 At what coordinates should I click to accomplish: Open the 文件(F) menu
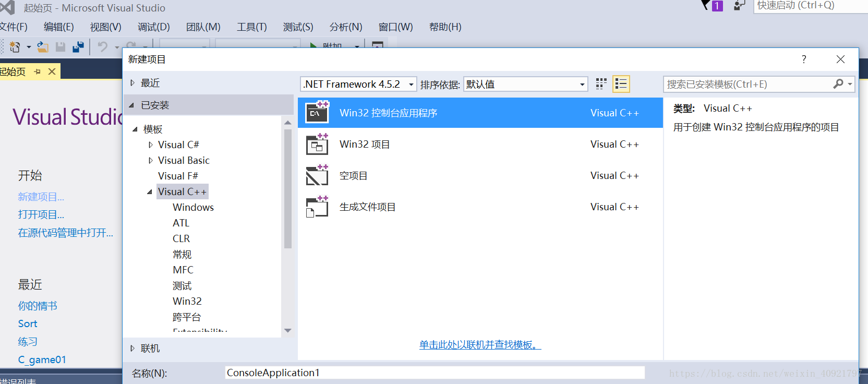click(14, 27)
